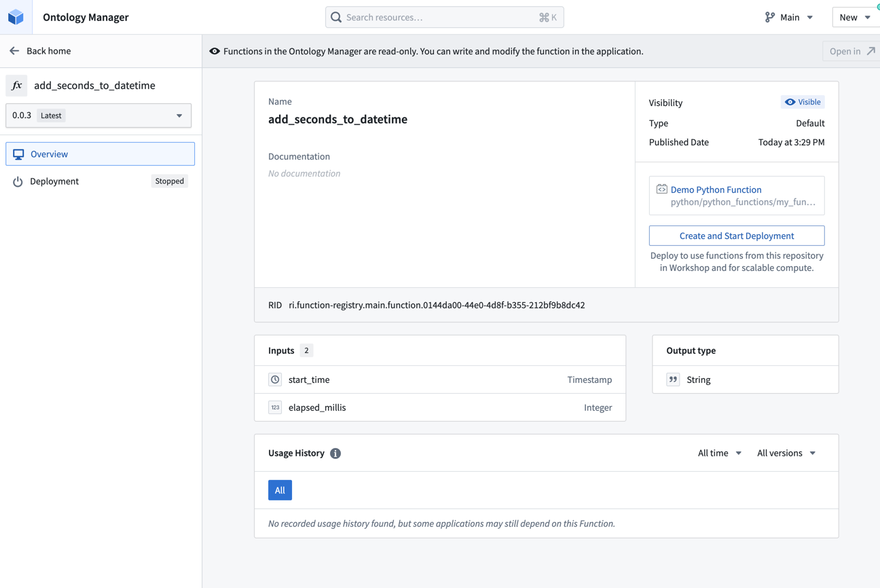Click the Deployment power icon
The image size is (880, 588).
(18, 181)
